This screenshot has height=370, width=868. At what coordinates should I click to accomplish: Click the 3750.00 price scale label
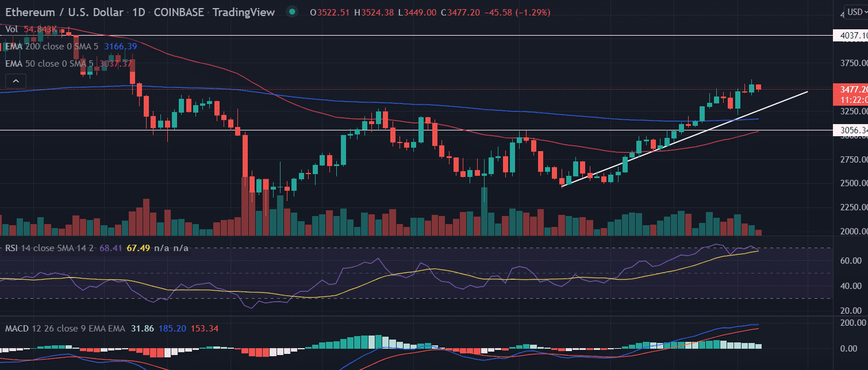(x=853, y=63)
